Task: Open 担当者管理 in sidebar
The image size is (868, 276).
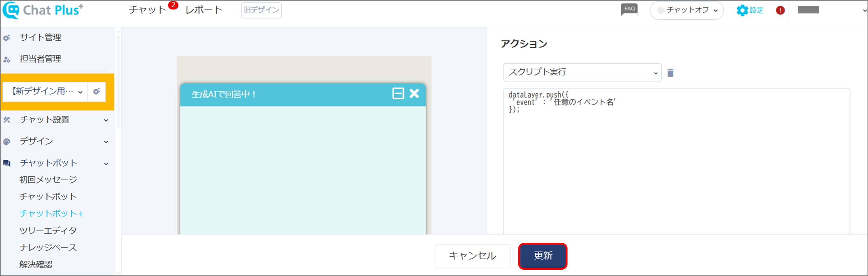Action: (x=40, y=59)
